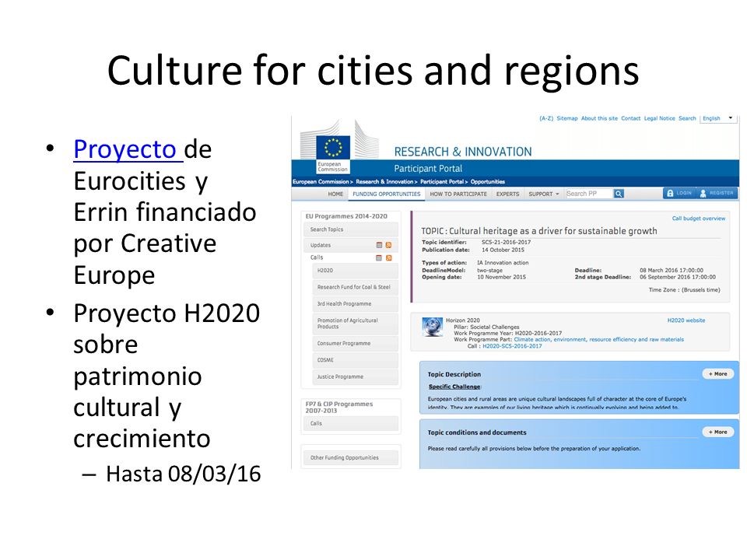This screenshot has height=560, width=747.
Task: Select Research Fund for Coal & Steel
Action: pos(355,287)
